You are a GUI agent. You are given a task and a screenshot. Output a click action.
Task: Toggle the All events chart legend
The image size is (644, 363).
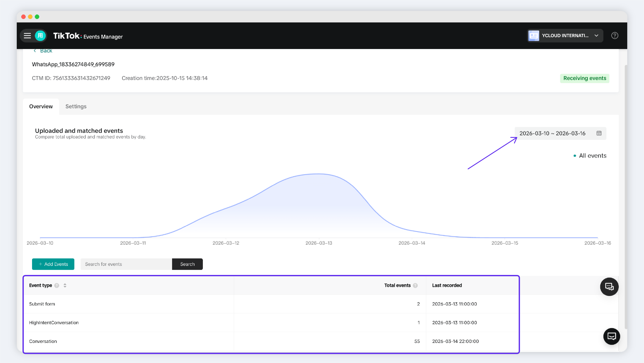pos(590,156)
